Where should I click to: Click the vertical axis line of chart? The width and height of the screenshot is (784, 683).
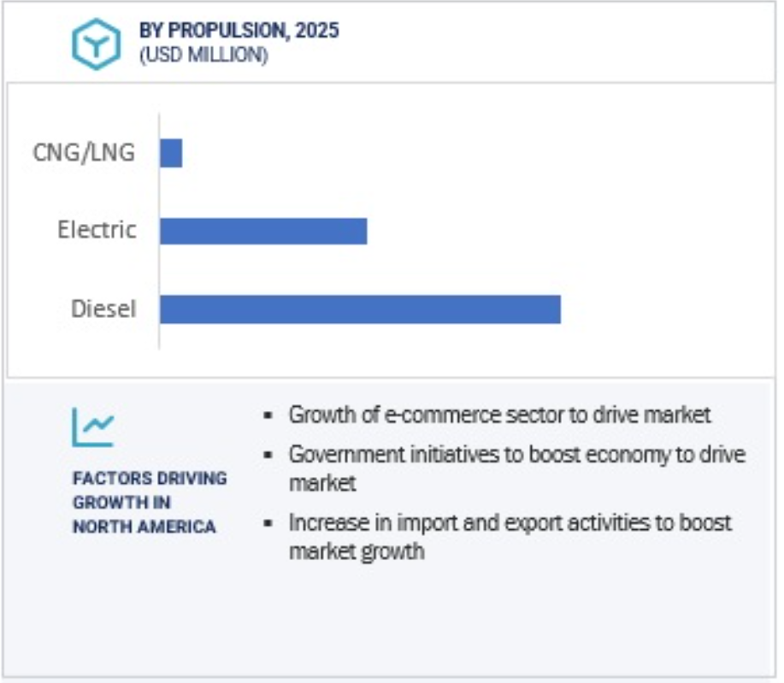point(159,231)
